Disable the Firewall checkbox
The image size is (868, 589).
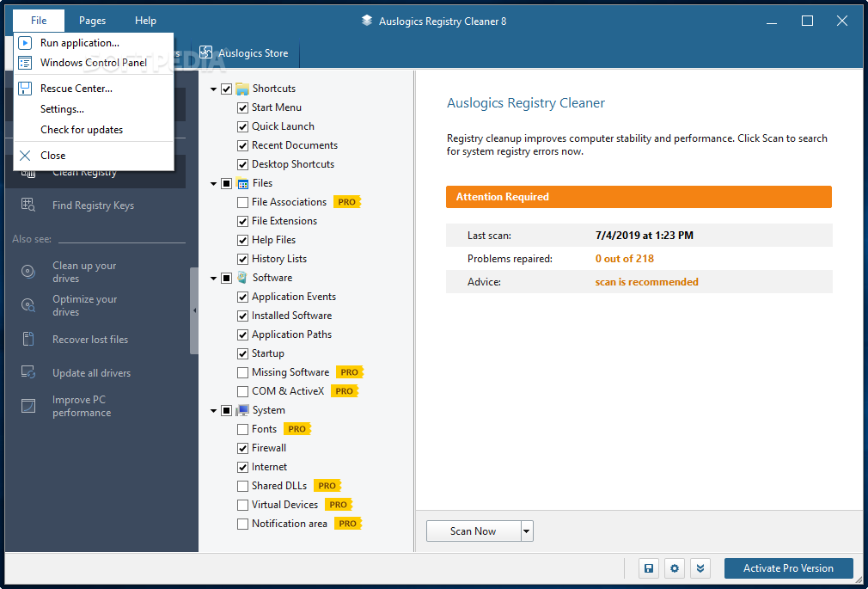(241, 447)
